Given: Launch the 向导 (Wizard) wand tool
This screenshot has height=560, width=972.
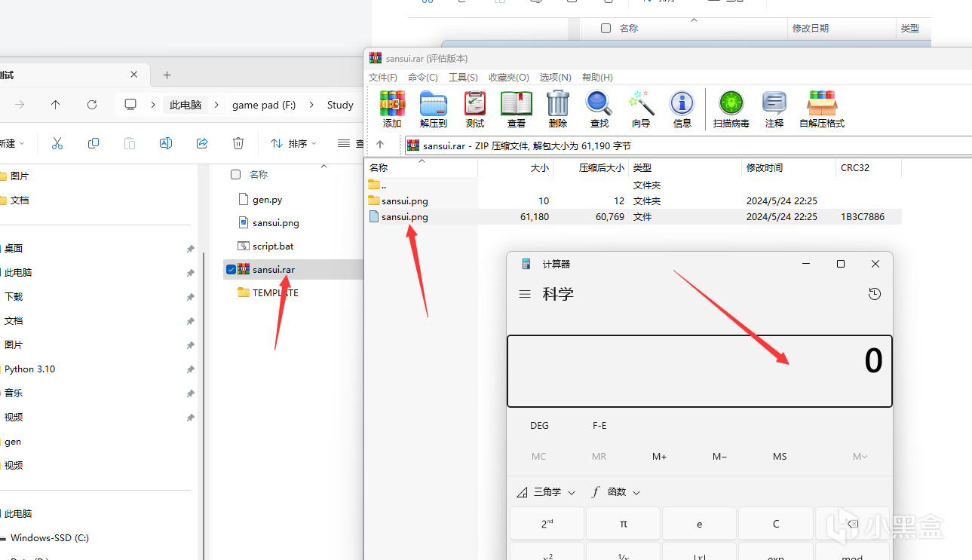Looking at the screenshot, I should [x=641, y=109].
